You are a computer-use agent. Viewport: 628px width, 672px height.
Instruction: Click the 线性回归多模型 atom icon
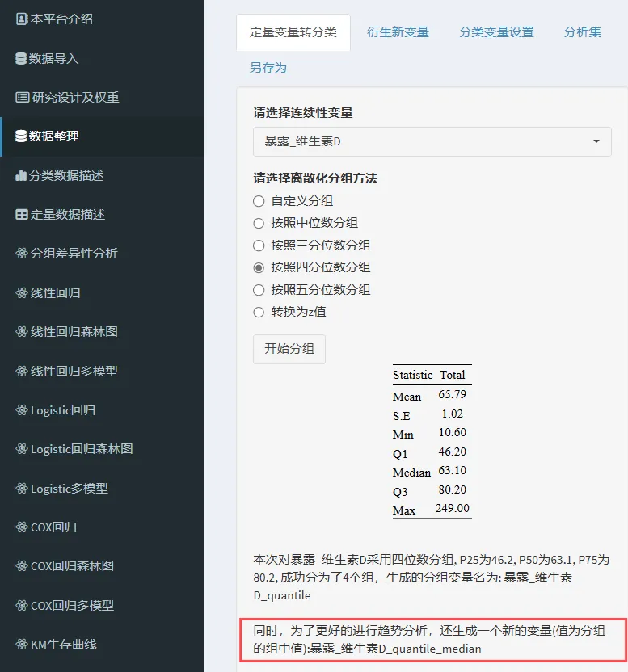22,371
